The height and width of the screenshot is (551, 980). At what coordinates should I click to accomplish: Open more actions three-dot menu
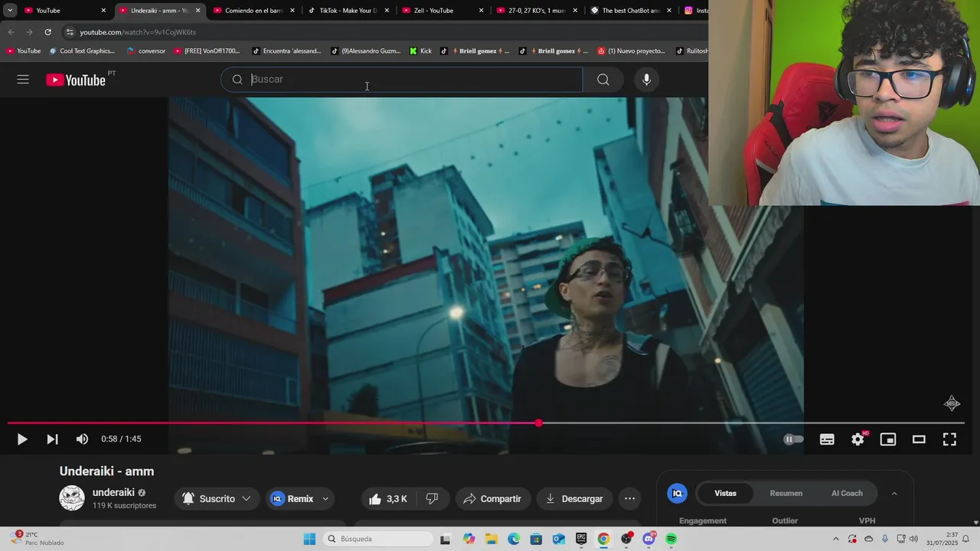tap(629, 499)
